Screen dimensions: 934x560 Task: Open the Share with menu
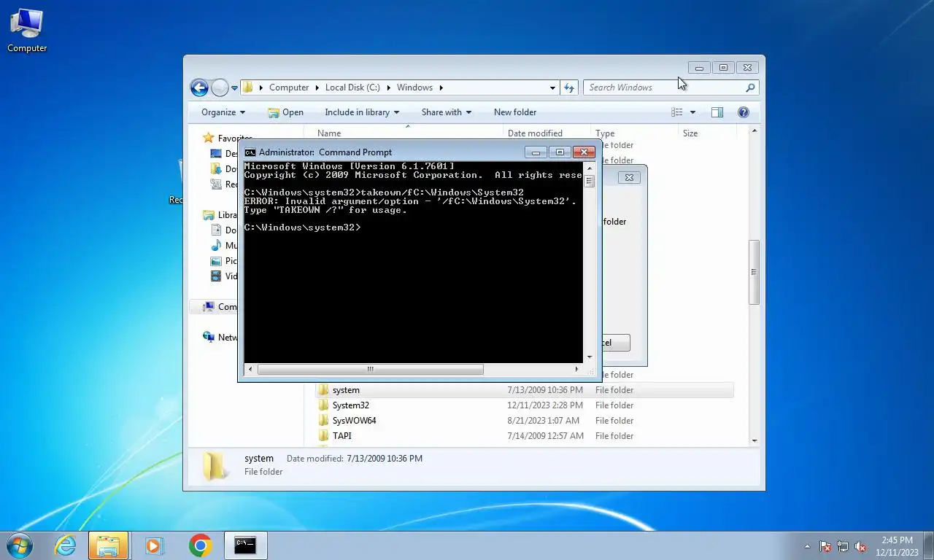[447, 112]
